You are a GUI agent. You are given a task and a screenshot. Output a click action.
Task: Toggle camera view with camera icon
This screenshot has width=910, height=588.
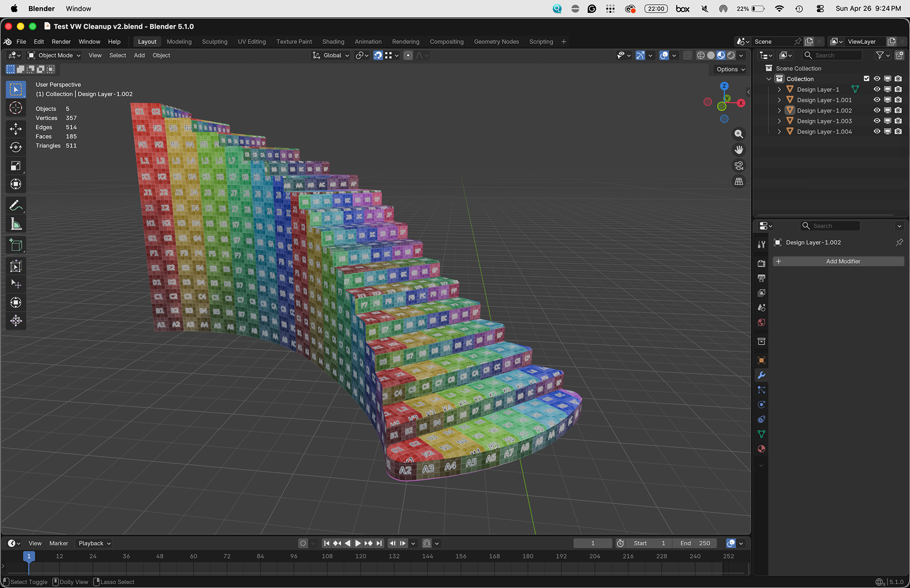(x=738, y=166)
